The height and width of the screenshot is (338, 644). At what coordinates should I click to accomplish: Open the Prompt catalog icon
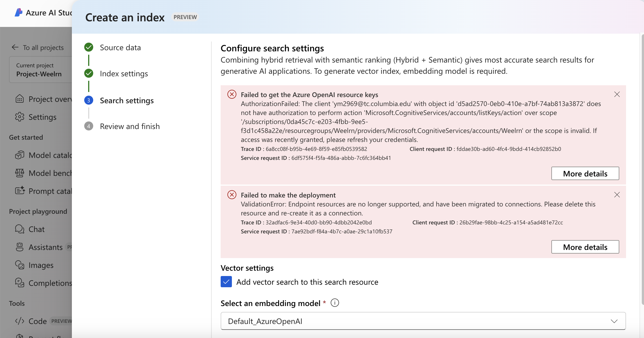[20, 191]
